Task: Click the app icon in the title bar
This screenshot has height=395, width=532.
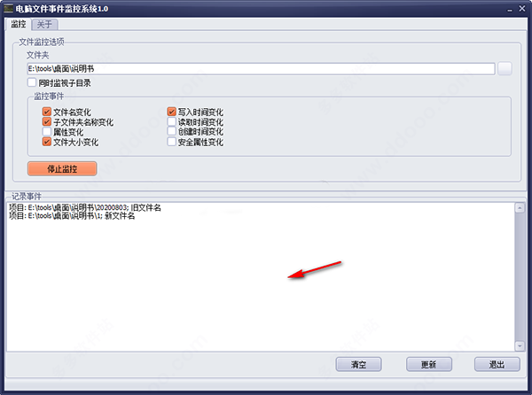Action: click(8, 8)
